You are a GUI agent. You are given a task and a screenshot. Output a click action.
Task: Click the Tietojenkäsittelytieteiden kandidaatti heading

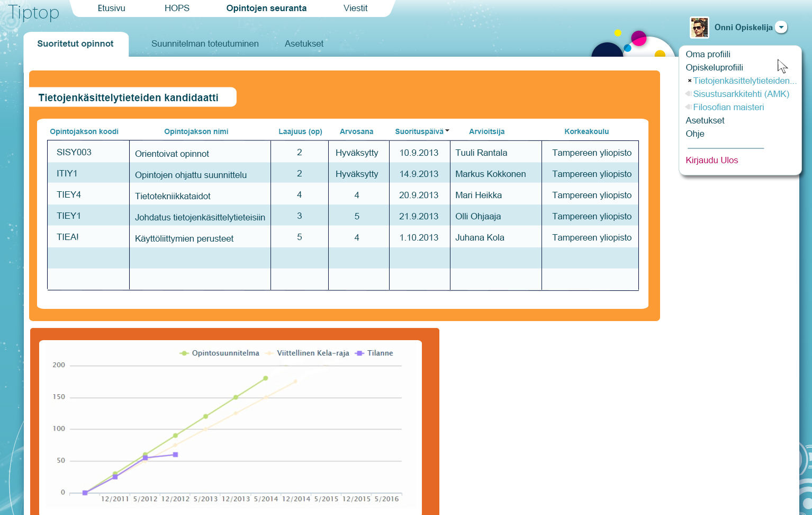pyautogui.click(x=129, y=97)
